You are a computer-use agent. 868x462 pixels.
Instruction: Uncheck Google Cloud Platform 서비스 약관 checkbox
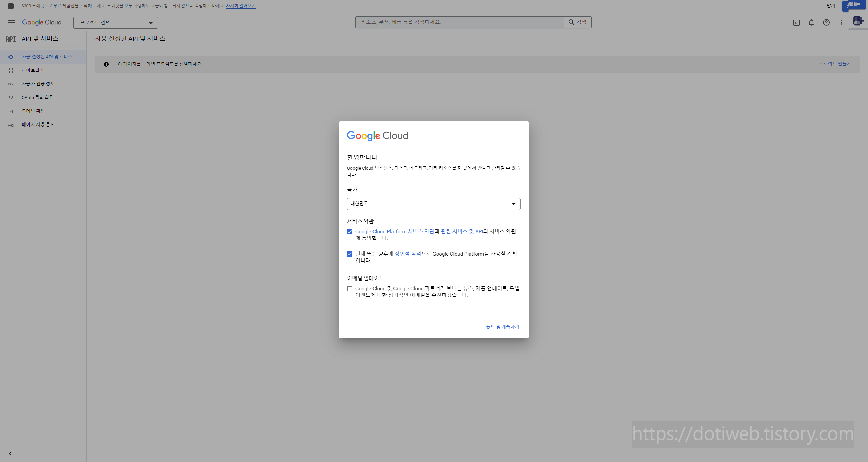(350, 232)
